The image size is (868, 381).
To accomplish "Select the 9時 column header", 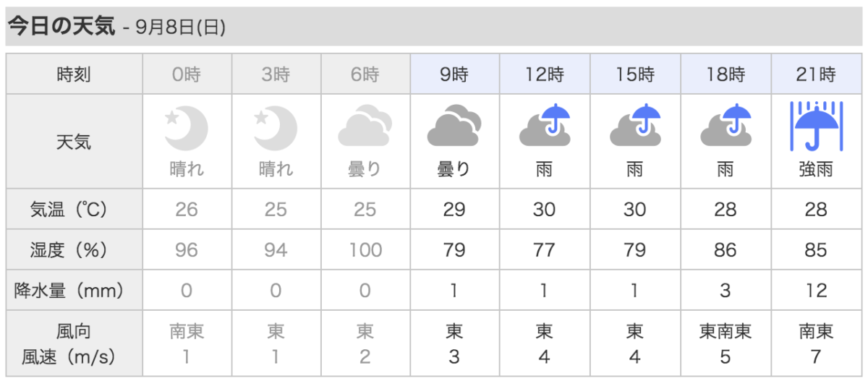I will coord(454,74).
